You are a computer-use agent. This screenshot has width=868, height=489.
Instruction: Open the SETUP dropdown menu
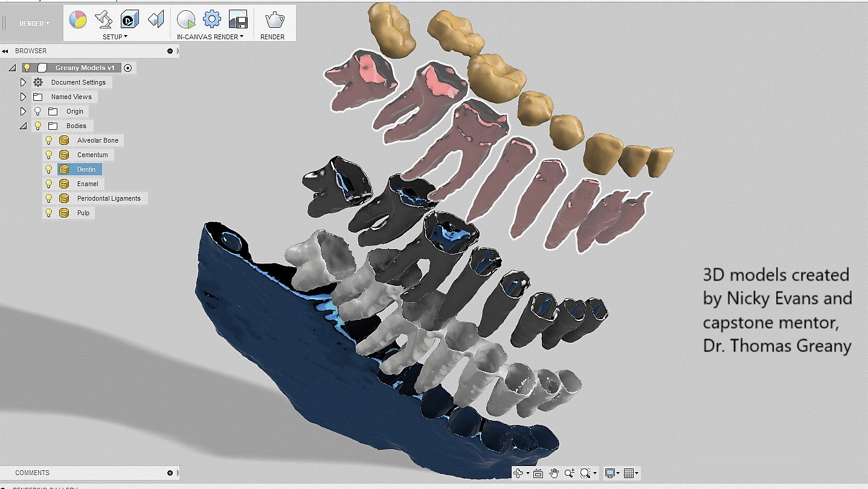[x=115, y=37]
